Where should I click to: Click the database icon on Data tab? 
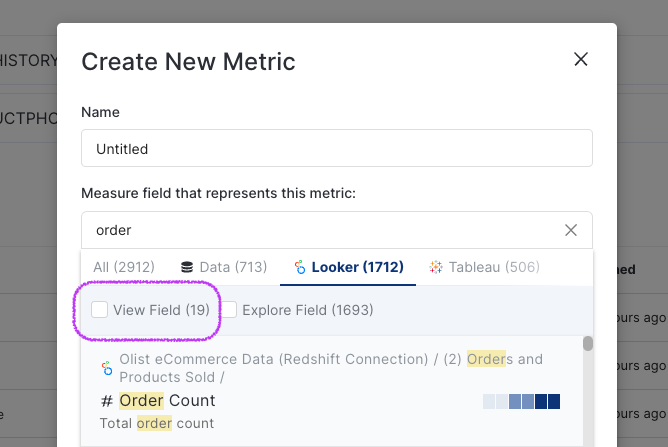tap(186, 267)
